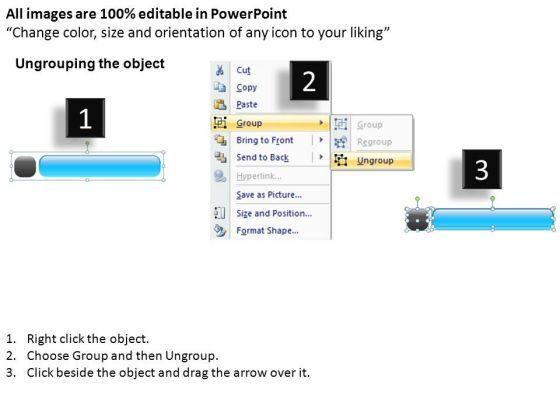The width and height of the screenshot is (560, 420).
Task: Expand the Send to Back submenu arrow
Action: [321, 157]
